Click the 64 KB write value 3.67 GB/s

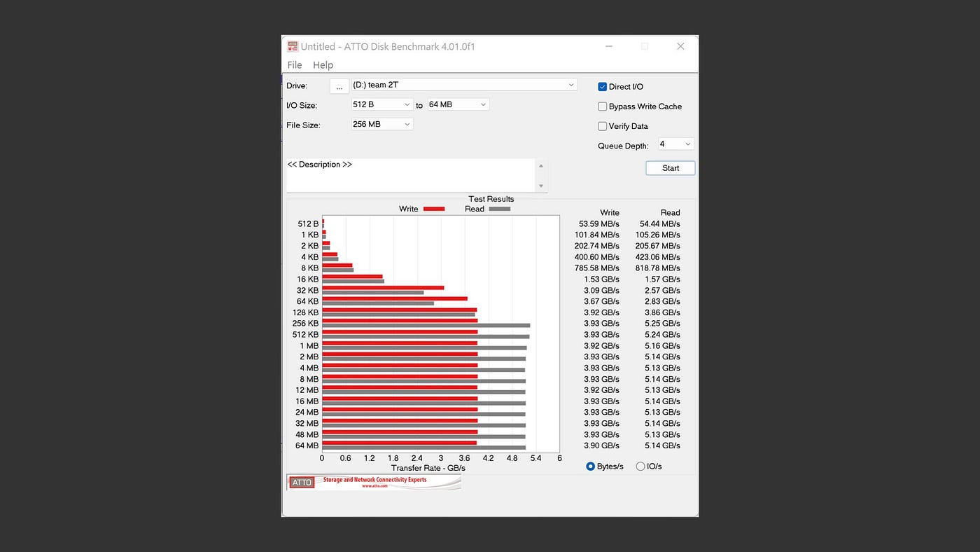[602, 301]
